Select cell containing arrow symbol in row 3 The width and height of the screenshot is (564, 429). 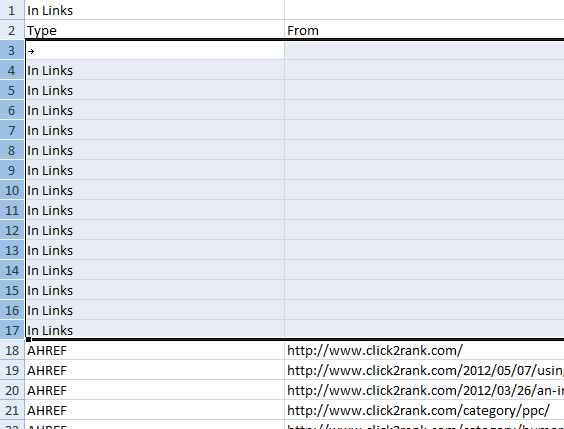pyautogui.click(x=155, y=51)
